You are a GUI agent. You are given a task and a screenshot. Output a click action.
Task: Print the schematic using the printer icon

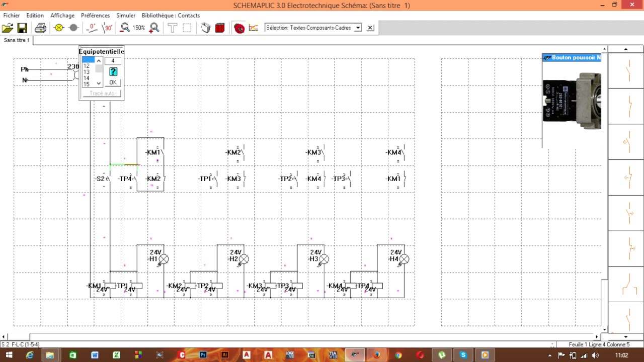tap(40, 28)
